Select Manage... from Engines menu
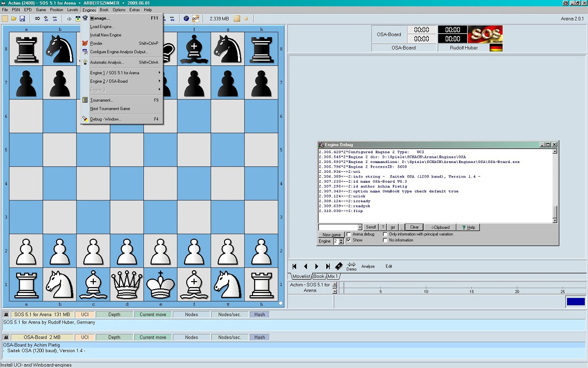 tap(121, 18)
